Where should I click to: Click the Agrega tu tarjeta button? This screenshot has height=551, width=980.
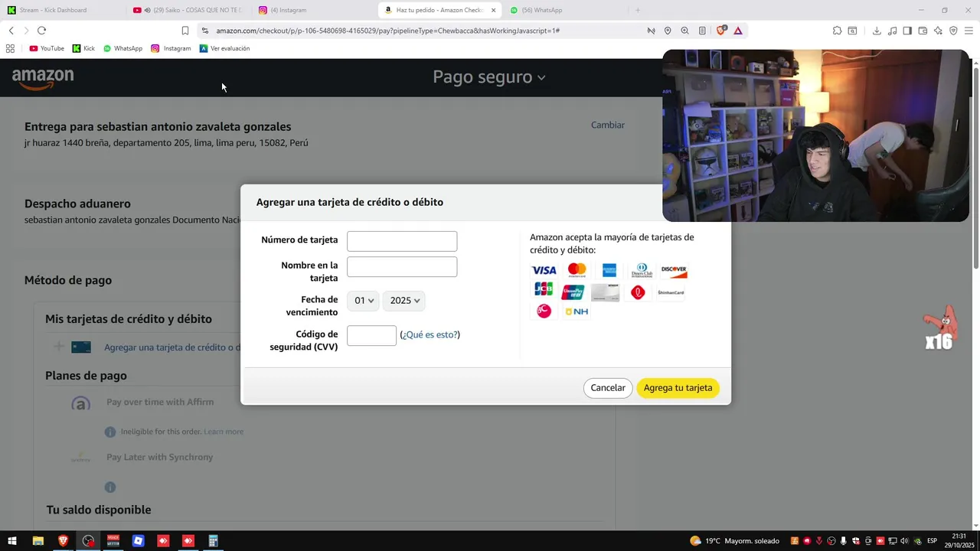point(678,388)
